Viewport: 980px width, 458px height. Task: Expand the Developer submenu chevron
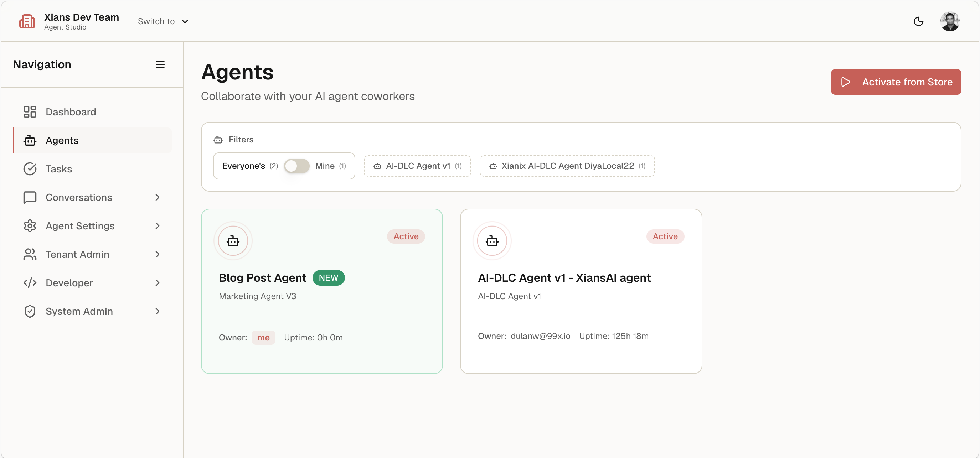click(158, 283)
